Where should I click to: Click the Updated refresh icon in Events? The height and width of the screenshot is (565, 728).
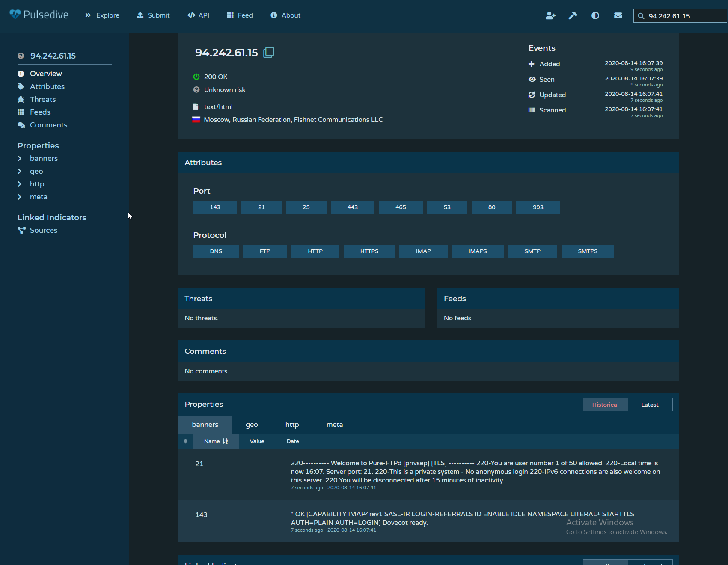coord(532,95)
